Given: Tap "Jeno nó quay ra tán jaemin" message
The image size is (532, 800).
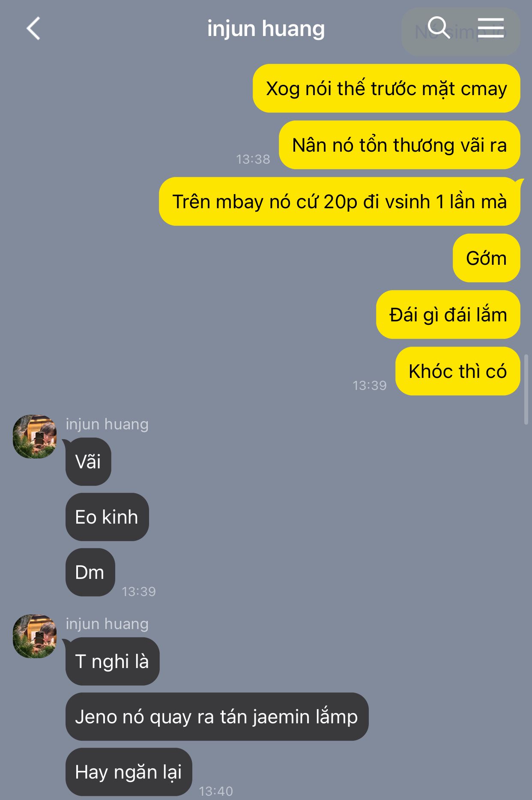Looking at the screenshot, I should pyautogui.click(x=217, y=716).
